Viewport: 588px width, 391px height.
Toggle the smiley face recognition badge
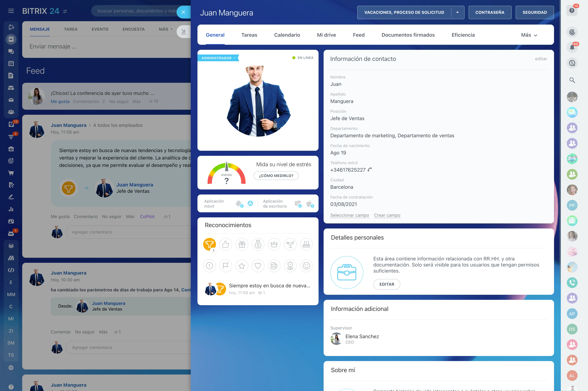tap(306, 266)
